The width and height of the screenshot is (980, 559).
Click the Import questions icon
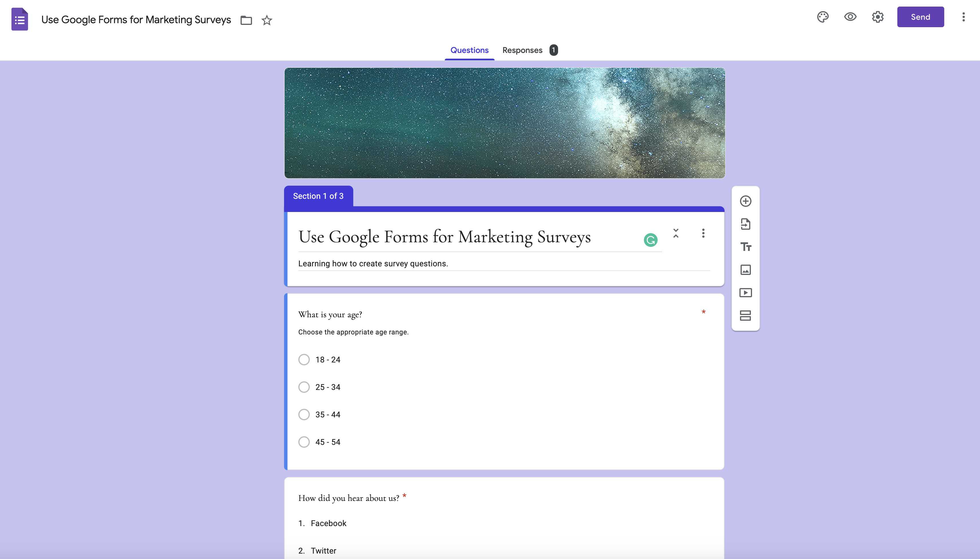coord(745,224)
